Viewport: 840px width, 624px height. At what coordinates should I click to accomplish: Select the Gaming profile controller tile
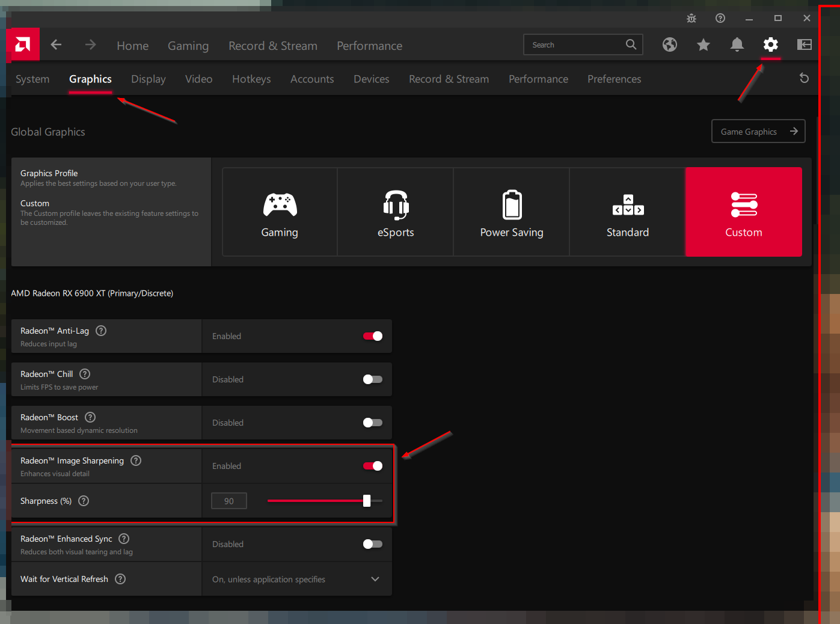point(280,212)
